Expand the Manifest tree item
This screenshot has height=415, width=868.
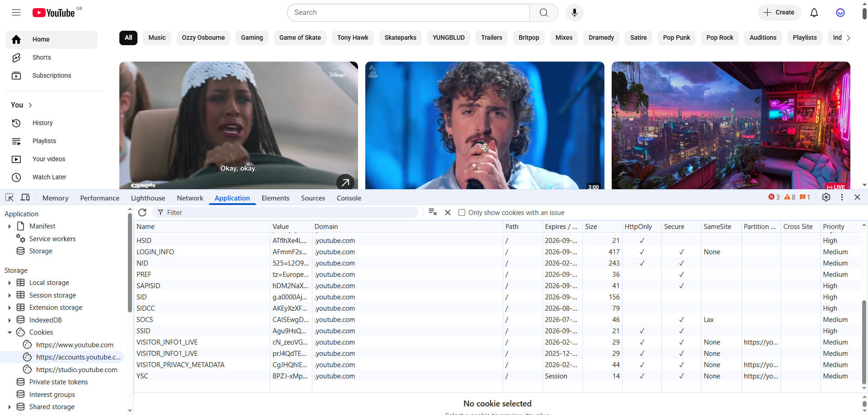click(x=9, y=226)
